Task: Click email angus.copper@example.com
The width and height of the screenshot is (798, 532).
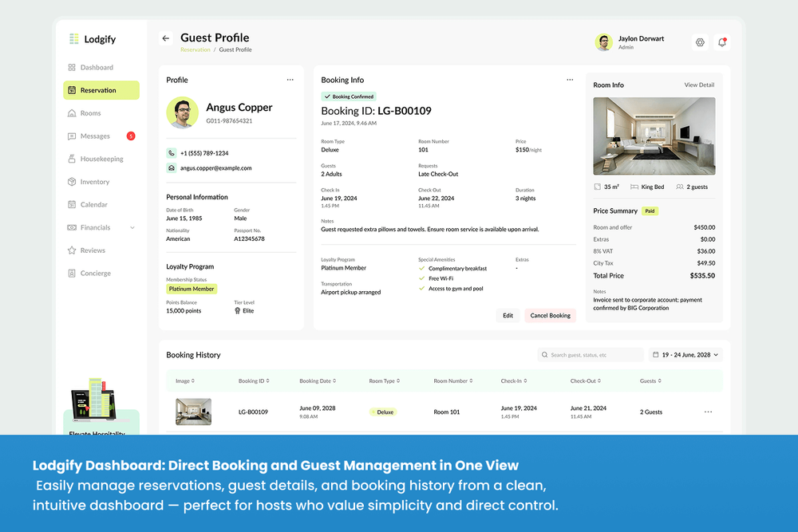Action: pos(215,167)
